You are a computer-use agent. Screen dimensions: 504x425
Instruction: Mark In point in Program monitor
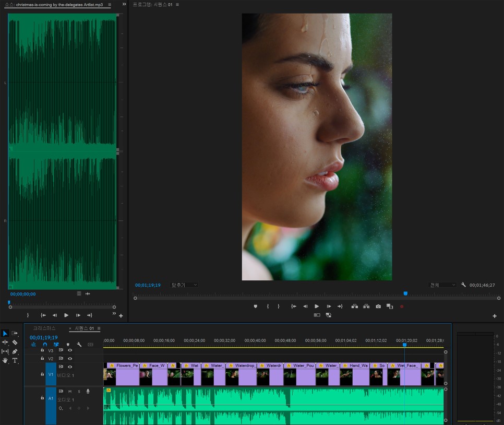click(x=268, y=306)
